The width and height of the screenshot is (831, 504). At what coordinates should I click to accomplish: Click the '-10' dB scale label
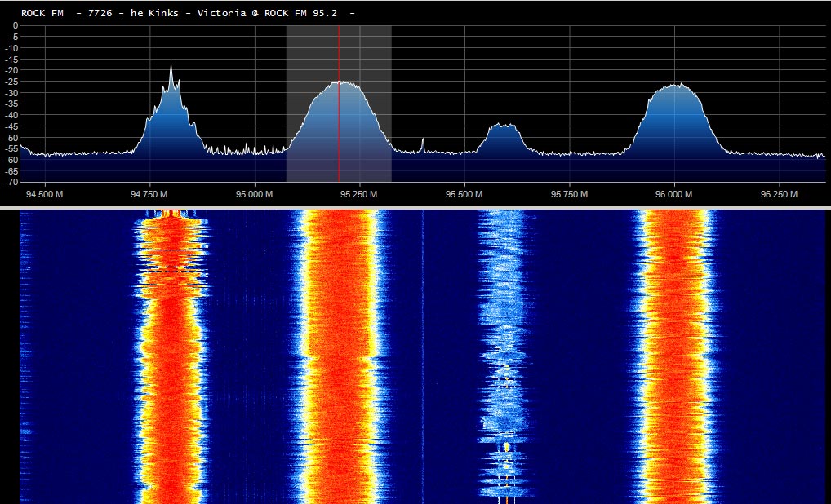(11, 48)
